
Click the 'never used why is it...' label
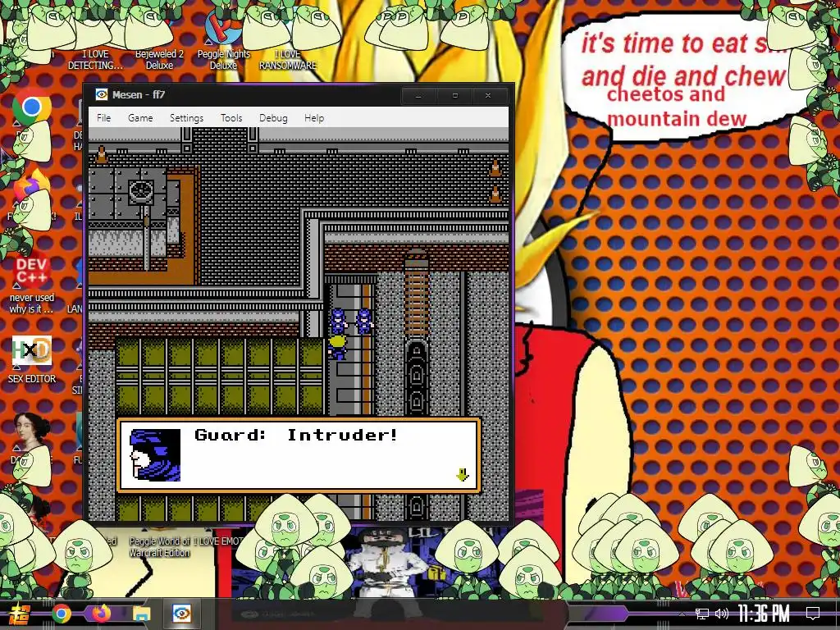[x=32, y=304]
